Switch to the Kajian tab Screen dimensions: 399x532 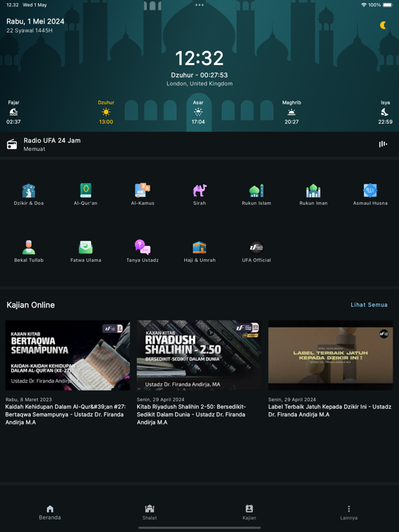click(249, 512)
